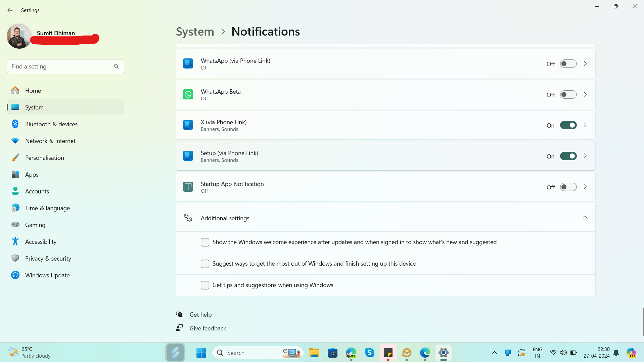Screen dimensions: 644x362
Task: Open notification center bell icon
Action: [x=616, y=353]
